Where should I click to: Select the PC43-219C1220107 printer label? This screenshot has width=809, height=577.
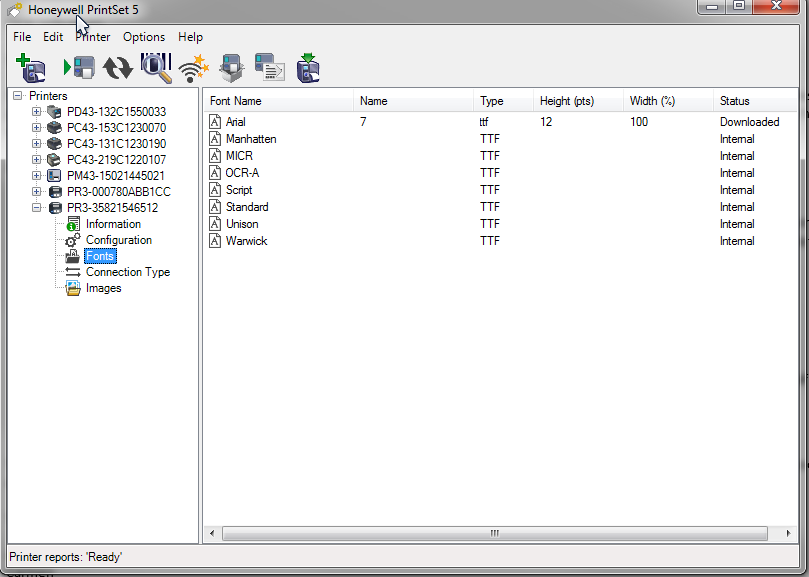[x=117, y=159]
